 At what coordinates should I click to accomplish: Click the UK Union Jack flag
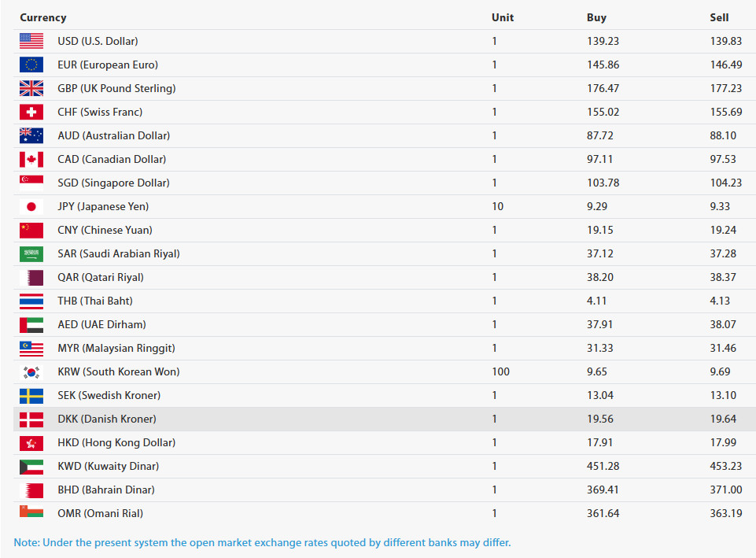[x=31, y=88]
